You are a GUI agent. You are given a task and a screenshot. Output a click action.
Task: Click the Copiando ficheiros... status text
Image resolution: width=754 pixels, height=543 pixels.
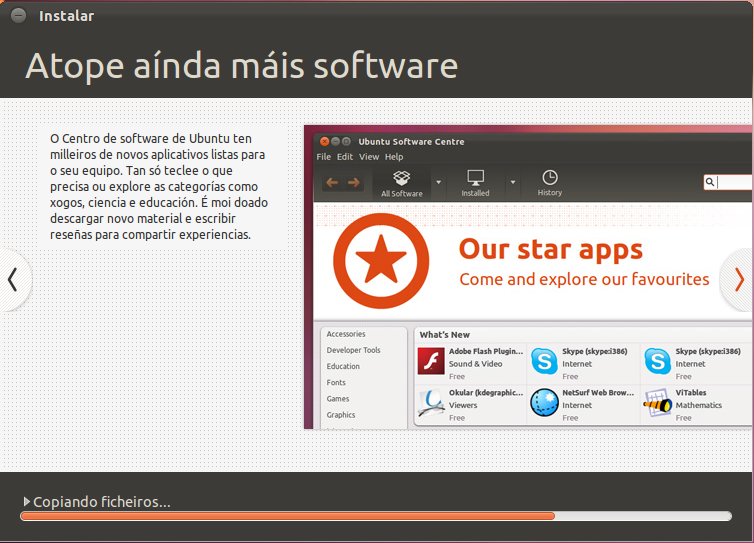[x=101, y=502]
